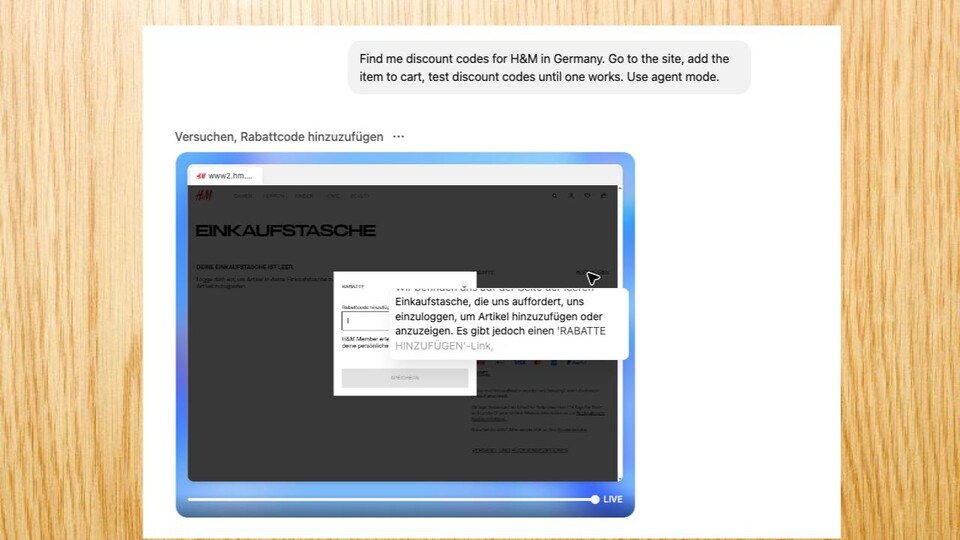The height and width of the screenshot is (540, 960).
Task: Click the user prompt message bubble
Action: (549, 68)
